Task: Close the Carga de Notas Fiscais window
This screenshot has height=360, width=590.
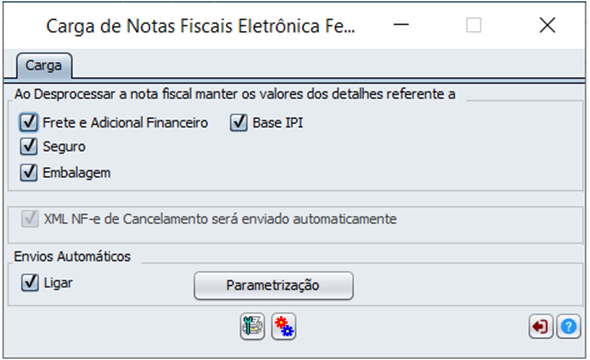Action: 547,25
